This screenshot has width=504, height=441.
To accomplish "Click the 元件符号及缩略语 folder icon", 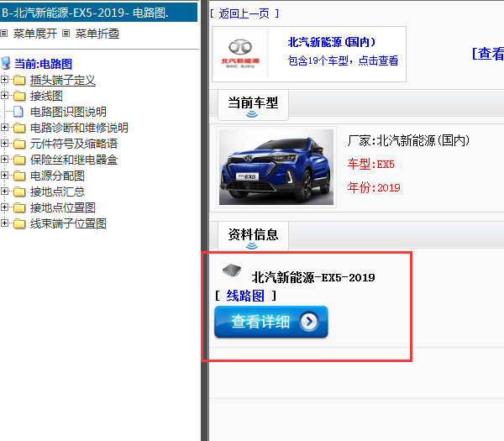I will point(19,144).
